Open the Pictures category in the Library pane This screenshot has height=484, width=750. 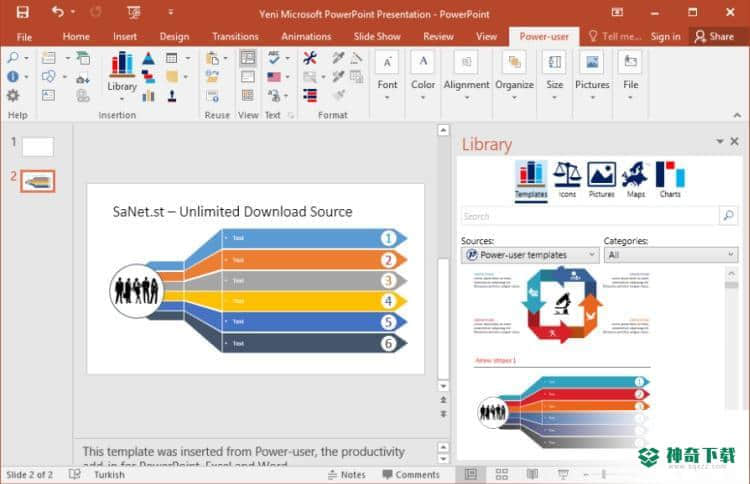601,180
